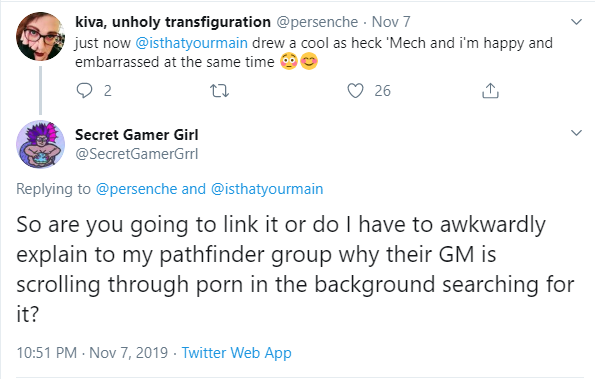Screen dimensions: 595x379
Task: Expand the options chevron on Secret Gamer Girl's tweet
Action: 576,133
